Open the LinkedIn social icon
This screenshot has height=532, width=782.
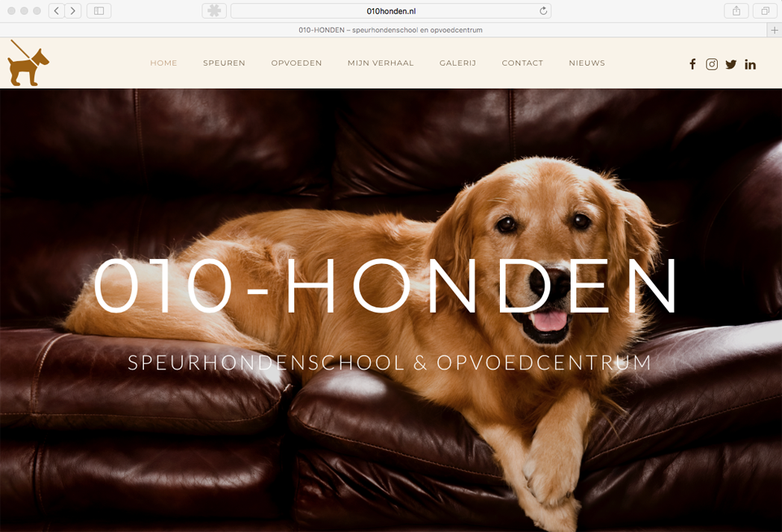pyautogui.click(x=750, y=64)
